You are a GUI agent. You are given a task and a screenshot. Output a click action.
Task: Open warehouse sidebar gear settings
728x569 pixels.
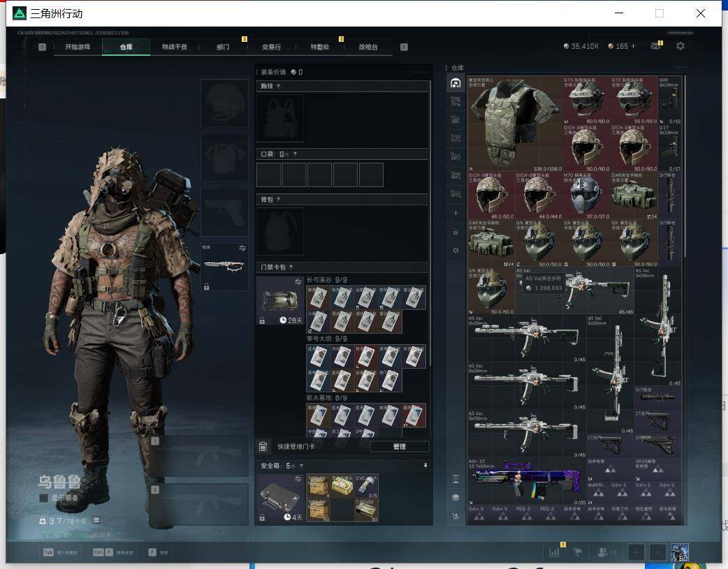456,250
